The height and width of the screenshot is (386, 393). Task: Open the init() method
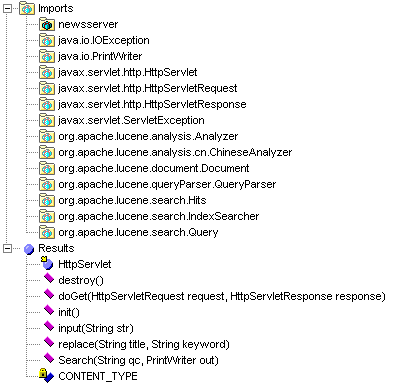coord(69,312)
